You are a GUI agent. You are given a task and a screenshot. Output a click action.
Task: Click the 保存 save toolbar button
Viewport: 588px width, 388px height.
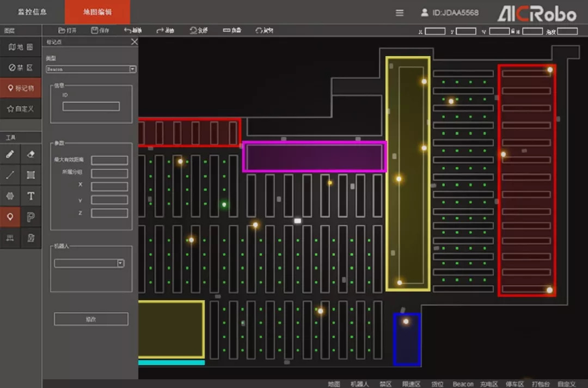pyautogui.click(x=100, y=31)
